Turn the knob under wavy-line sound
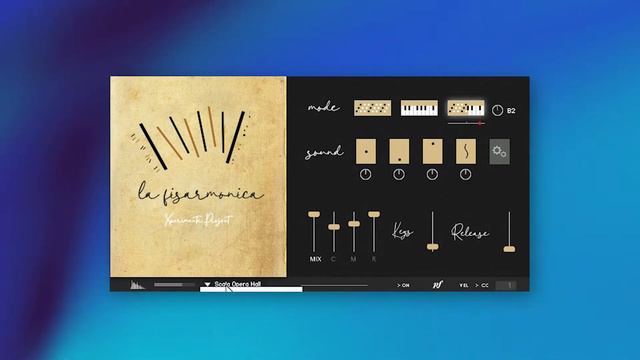The width and height of the screenshot is (640, 360). point(466,175)
